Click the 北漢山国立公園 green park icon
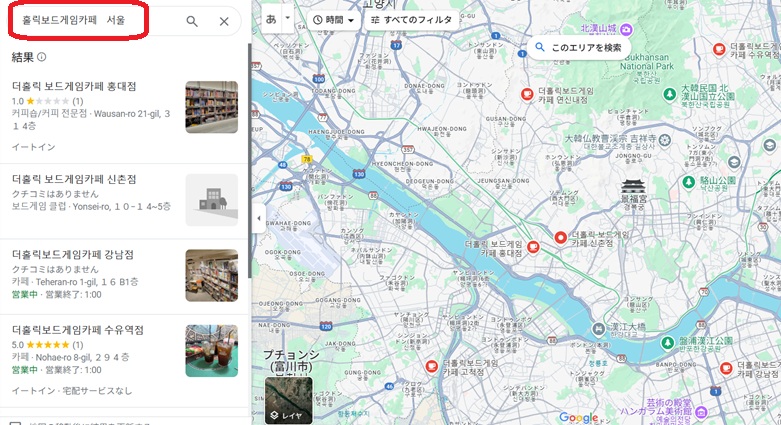Viewport: 781px width, 425px height. click(x=670, y=93)
